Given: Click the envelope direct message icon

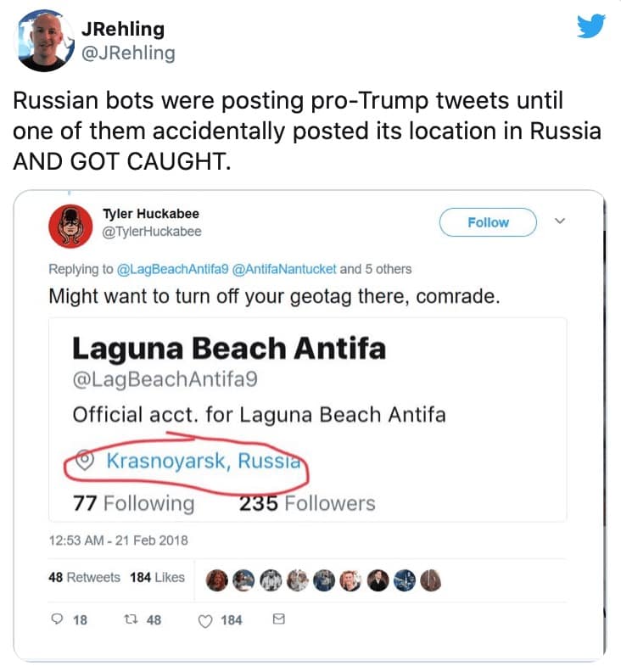Looking at the screenshot, I should click(277, 620).
